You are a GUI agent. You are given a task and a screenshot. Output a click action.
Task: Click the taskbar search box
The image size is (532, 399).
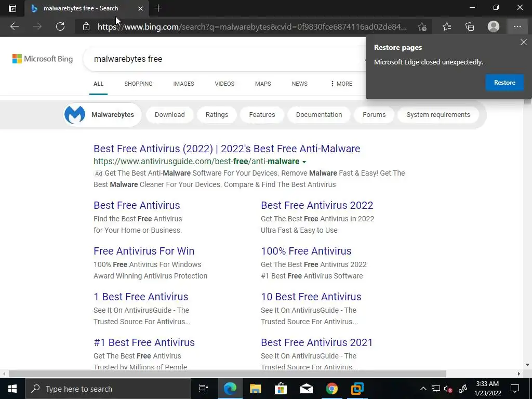click(108, 389)
